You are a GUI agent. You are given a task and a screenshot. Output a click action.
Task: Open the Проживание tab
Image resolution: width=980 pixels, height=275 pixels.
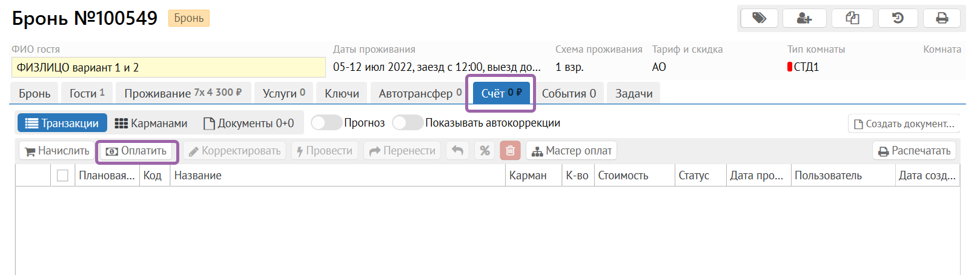[x=182, y=93]
